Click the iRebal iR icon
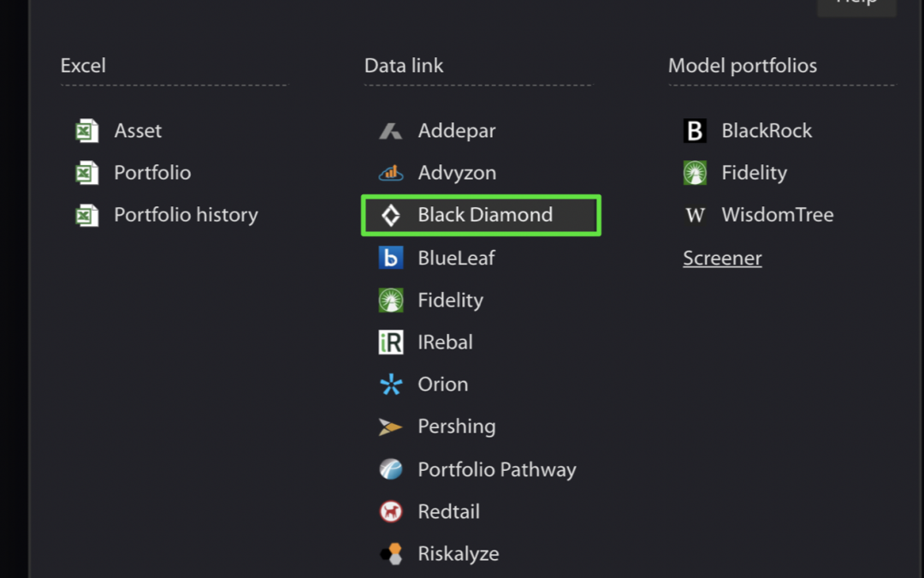The width and height of the screenshot is (924, 578). 391,342
